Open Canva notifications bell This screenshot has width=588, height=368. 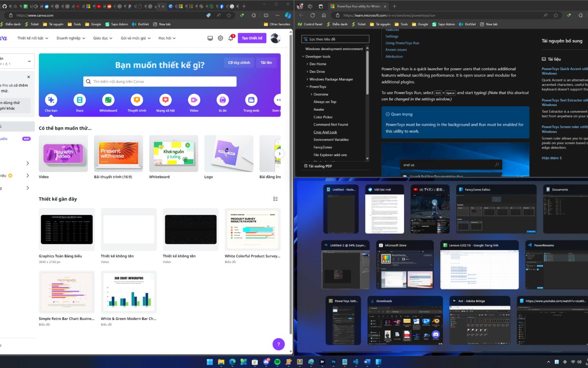(231, 38)
